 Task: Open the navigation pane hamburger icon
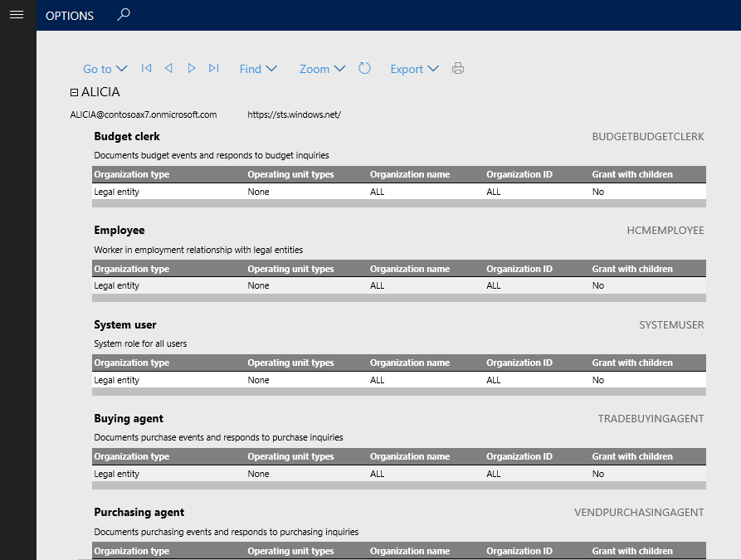tap(17, 15)
